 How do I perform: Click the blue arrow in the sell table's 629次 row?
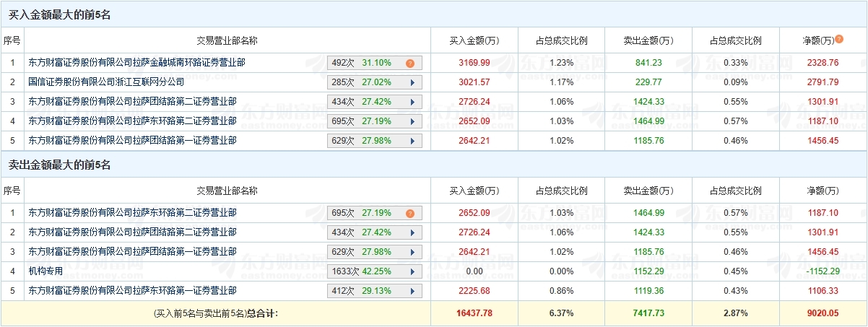pos(412,253)
